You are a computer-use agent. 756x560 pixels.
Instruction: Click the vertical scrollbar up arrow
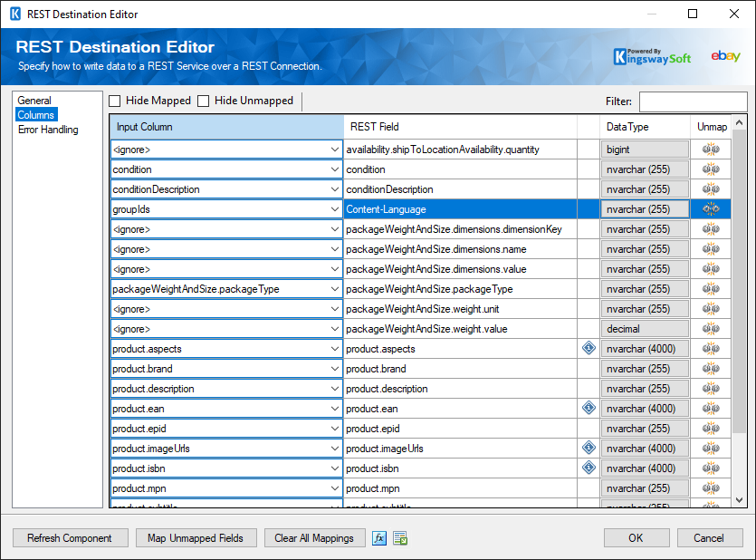coord(739,122)
